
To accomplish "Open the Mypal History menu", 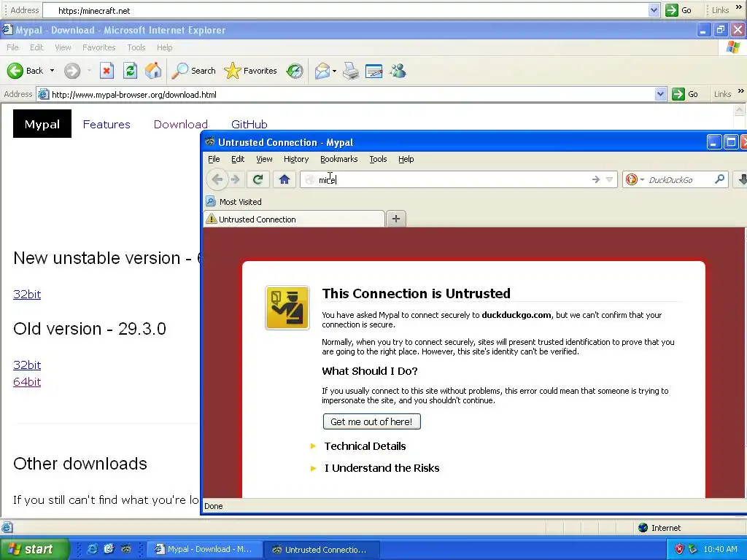I will tap(296, 159).
